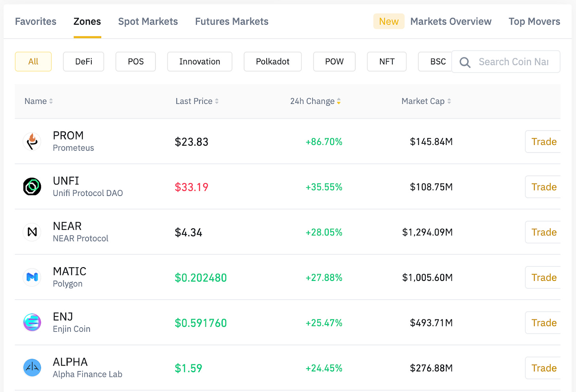Filter by POS zone

click(136, 62)
